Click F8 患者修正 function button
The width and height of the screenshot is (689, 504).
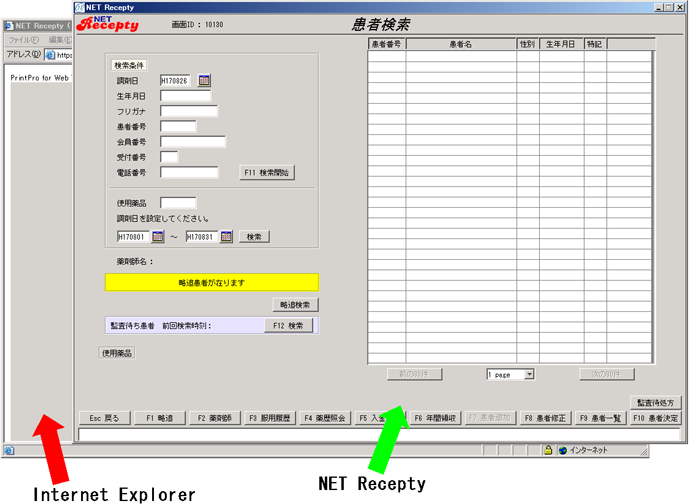pyautogui.click(x=545, y=418)
